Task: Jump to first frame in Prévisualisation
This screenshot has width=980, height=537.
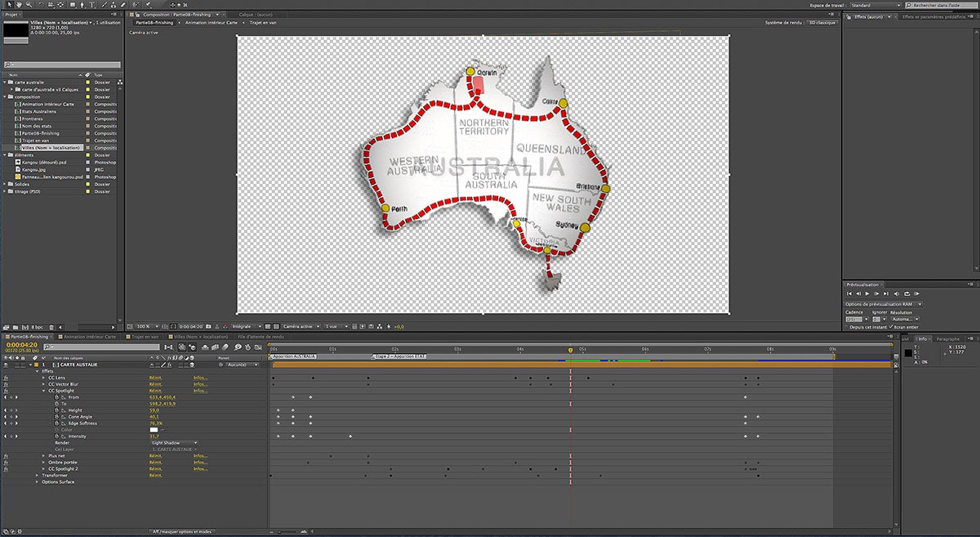Action: click(849, 293)
